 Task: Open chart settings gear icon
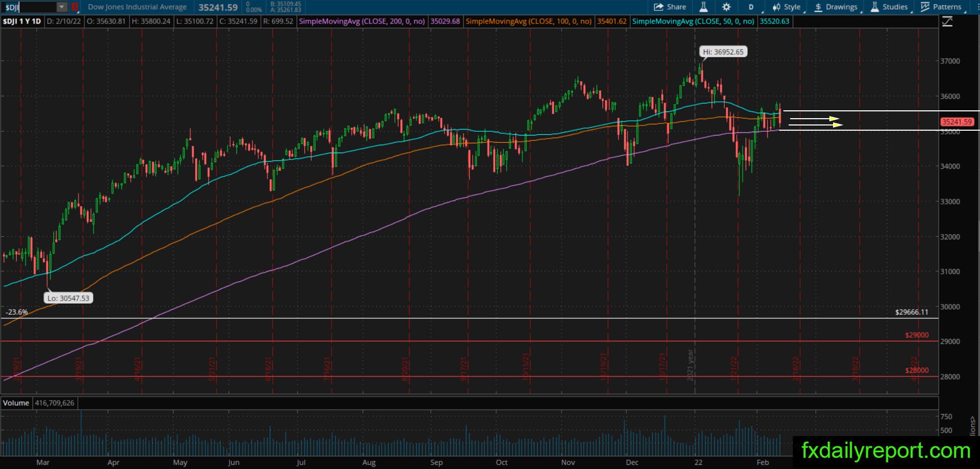pos(726,7)
